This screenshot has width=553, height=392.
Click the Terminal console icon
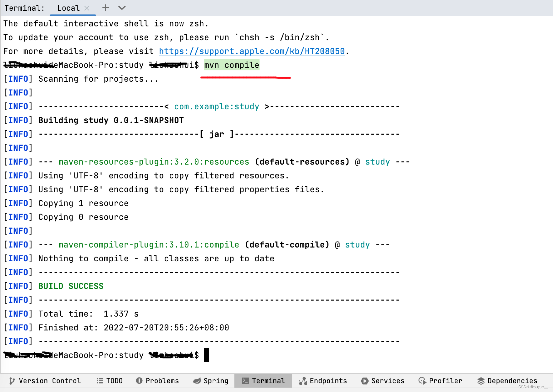[245, 381]
